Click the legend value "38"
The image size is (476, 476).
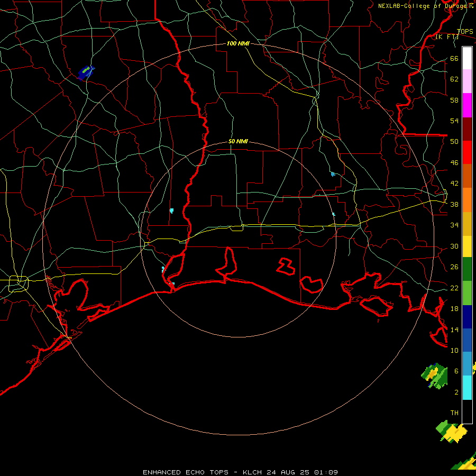454,204
